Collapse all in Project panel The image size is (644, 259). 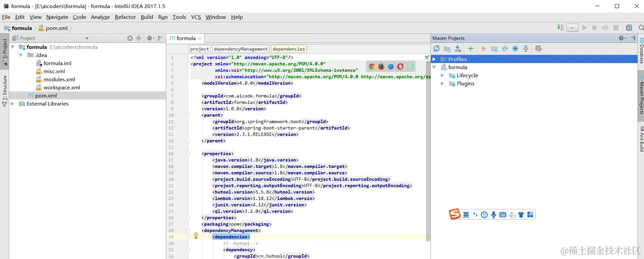pos(139,38)
